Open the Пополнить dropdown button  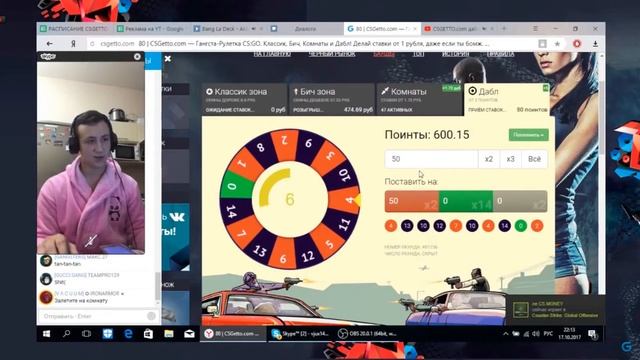coord(528,135)
